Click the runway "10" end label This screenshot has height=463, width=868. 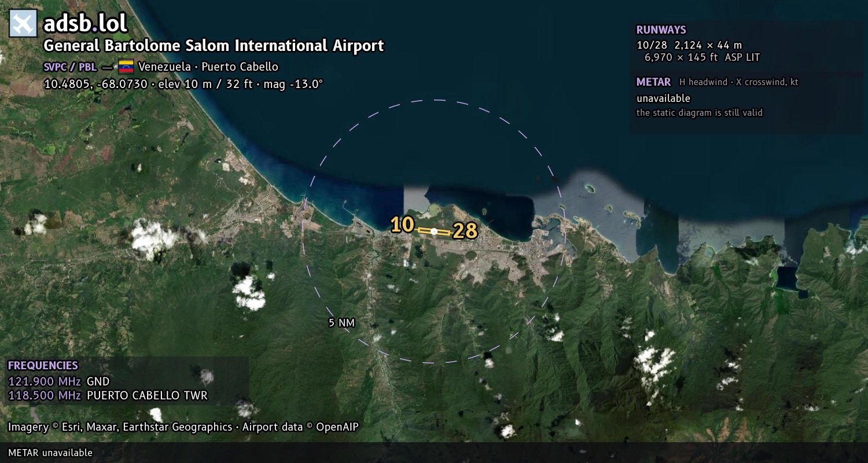click(402, 225)
